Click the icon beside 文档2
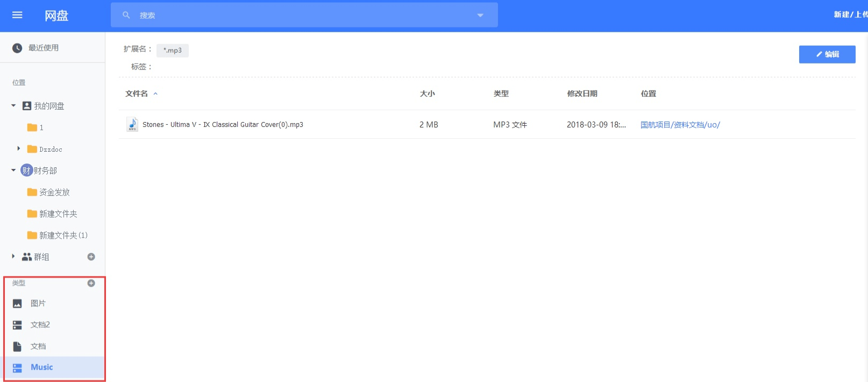The image size is (868, 382). click(17, 325)
